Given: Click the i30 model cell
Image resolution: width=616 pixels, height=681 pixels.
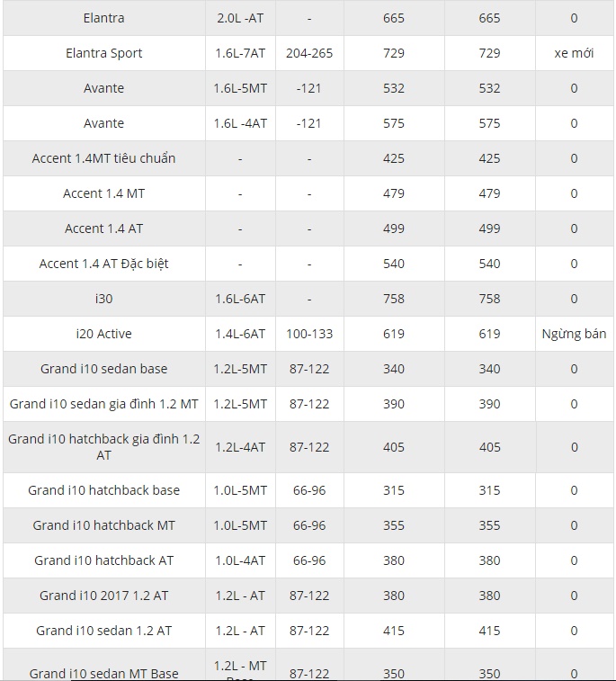Looking at the screenshot, I should click(104, 299).
